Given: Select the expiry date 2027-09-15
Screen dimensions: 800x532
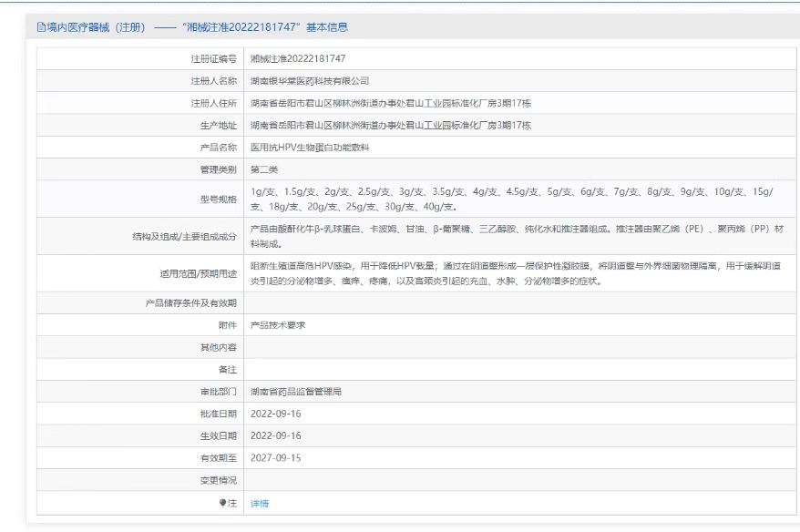Looking at the screenshot, I should coord(275,458).
